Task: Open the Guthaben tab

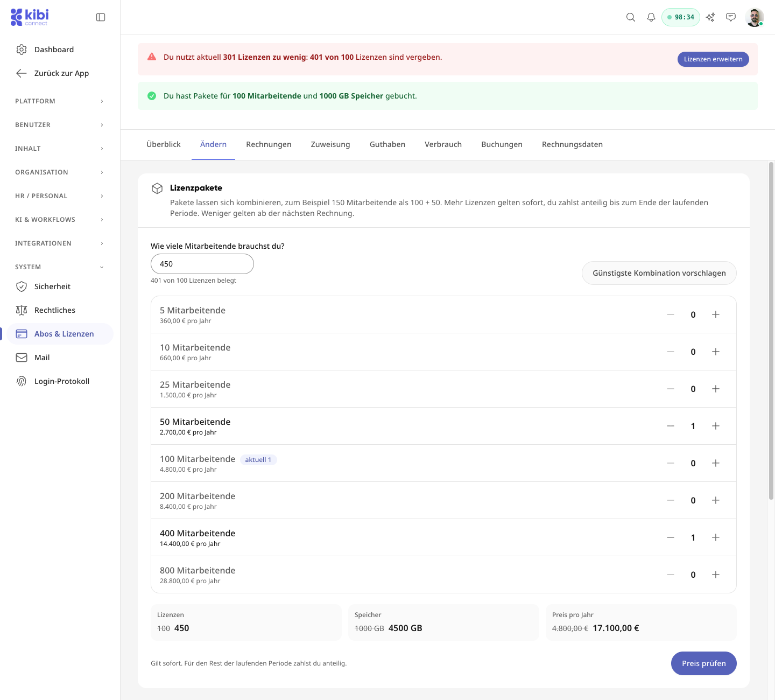Action: 387,144
